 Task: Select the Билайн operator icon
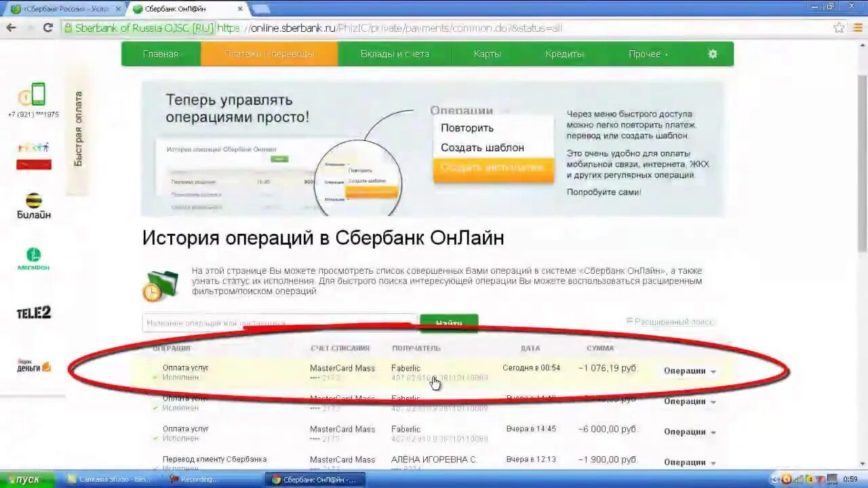pos(33,206)
